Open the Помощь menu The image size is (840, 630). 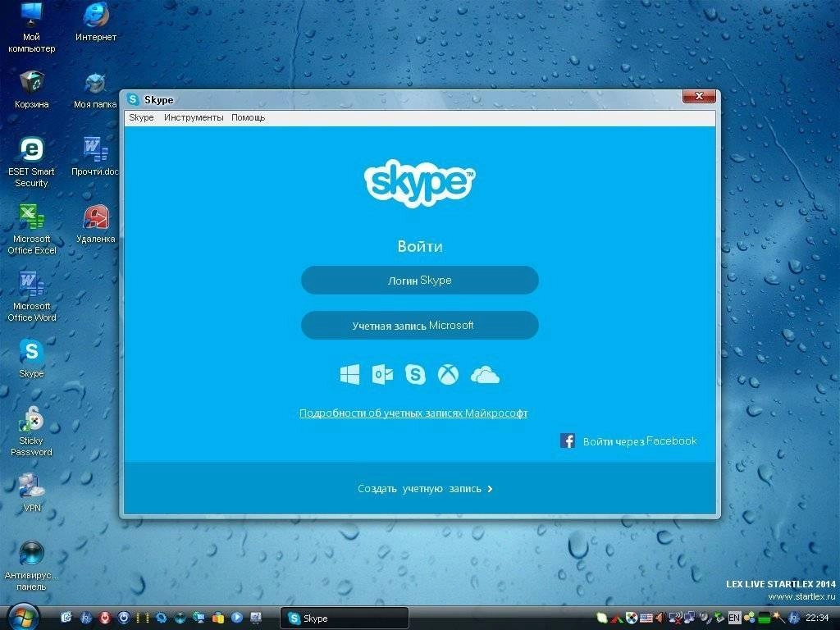248,117
